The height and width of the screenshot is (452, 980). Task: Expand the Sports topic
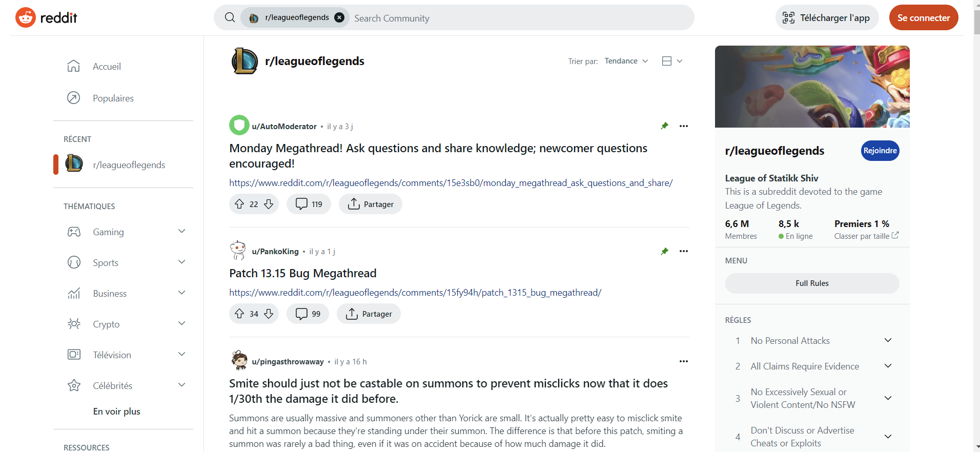pos(181,262)
